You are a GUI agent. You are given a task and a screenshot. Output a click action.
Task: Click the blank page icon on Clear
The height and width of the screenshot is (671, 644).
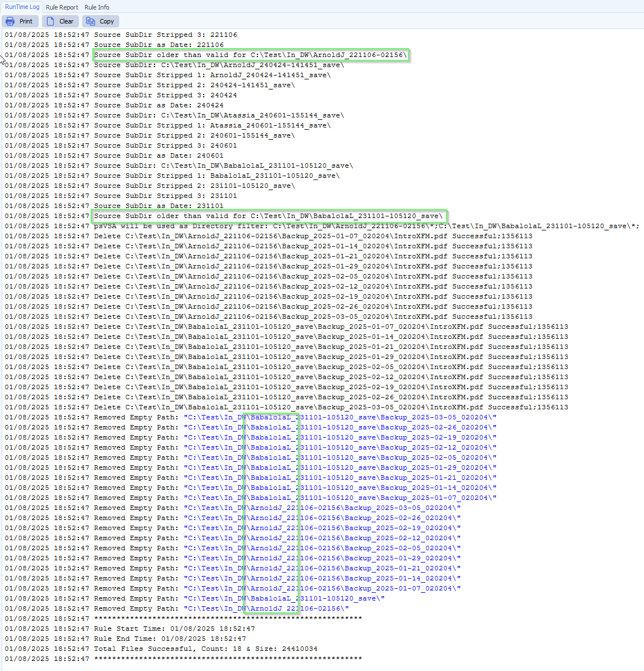tap(50, 21)
